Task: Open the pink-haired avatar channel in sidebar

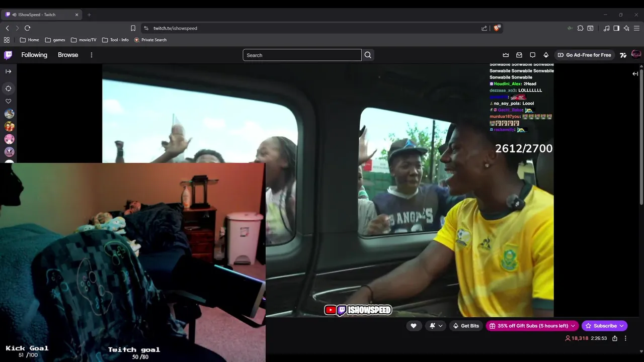Action: pos(9,139)
